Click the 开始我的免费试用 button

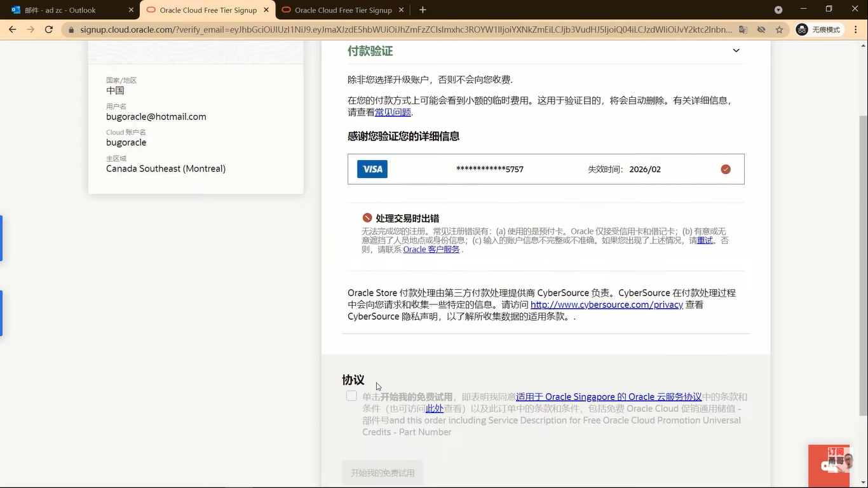click(382, 472)
